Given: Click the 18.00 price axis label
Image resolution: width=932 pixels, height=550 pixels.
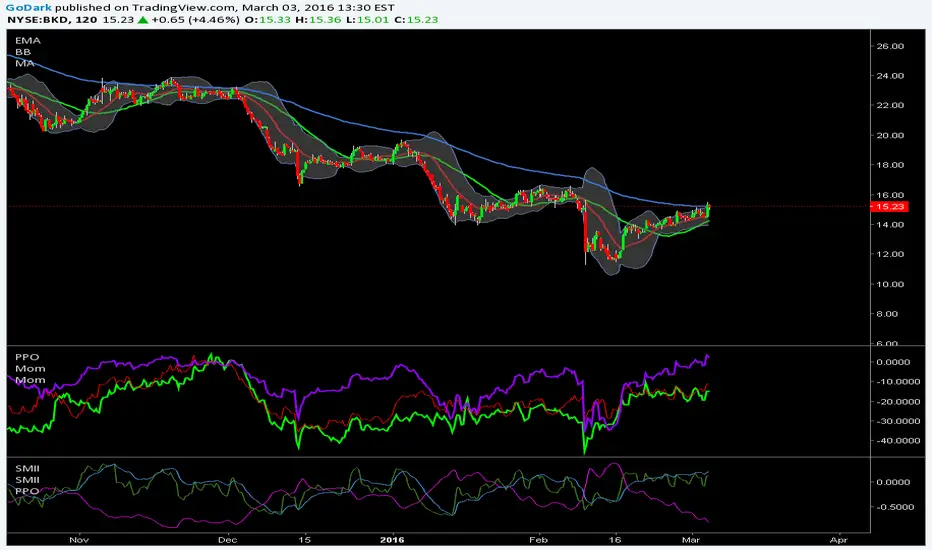Looking at the screenshot, I should [890, 165].
